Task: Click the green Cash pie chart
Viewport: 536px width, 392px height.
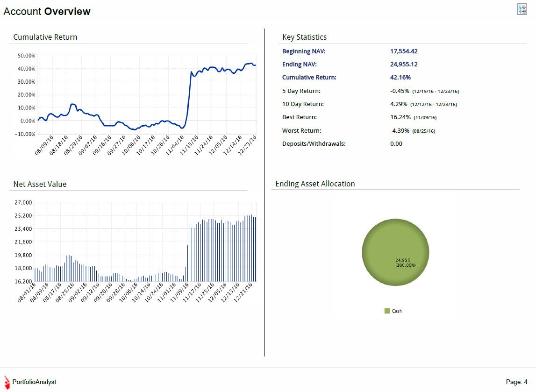Action: pos(395,252)
